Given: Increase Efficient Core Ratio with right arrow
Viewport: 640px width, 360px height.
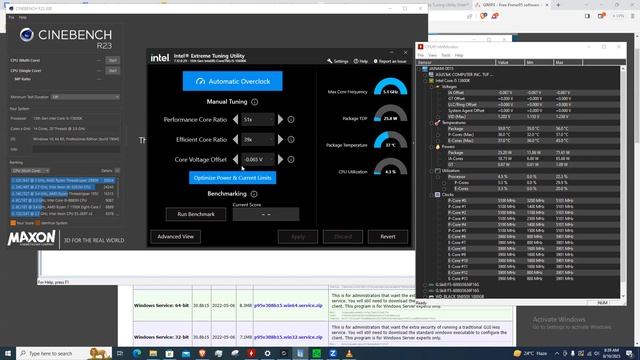Looking at the screenshot, I should tap(280, 139).
